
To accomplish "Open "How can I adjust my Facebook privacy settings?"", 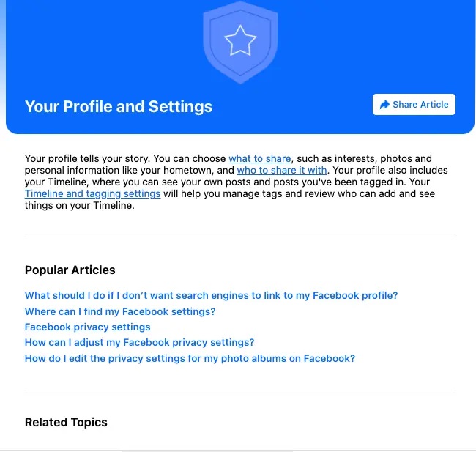I will coord(139,343).
